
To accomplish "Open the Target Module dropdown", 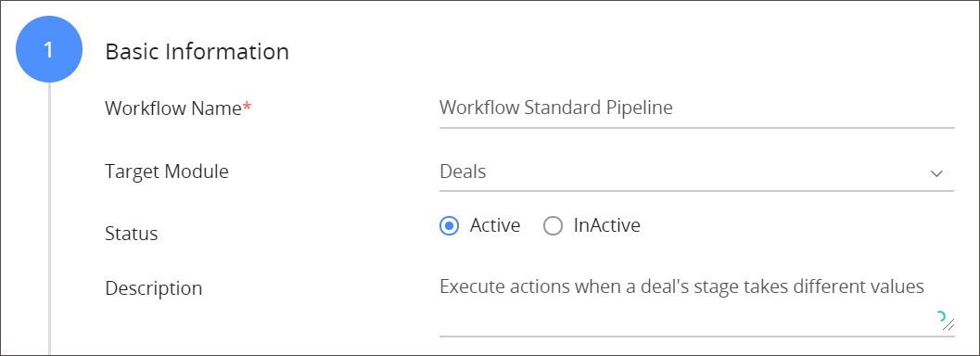I will [697, 172].
